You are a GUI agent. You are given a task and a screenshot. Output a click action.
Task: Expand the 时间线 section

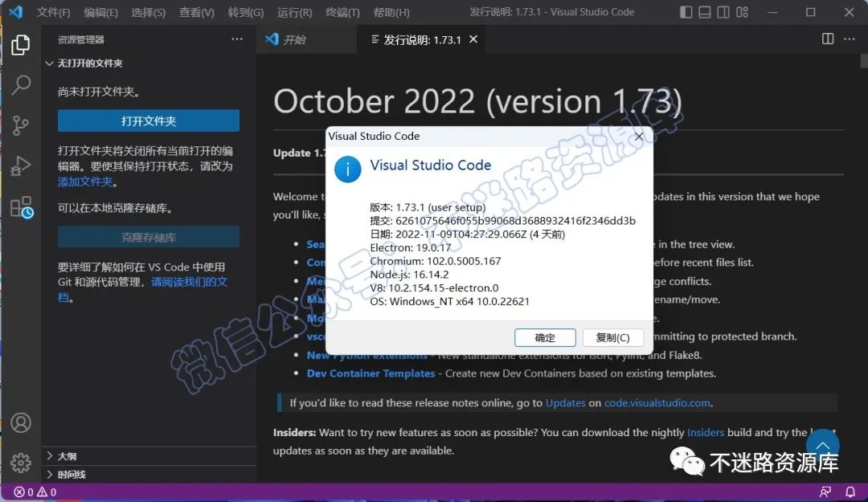[x=149, y=475]
